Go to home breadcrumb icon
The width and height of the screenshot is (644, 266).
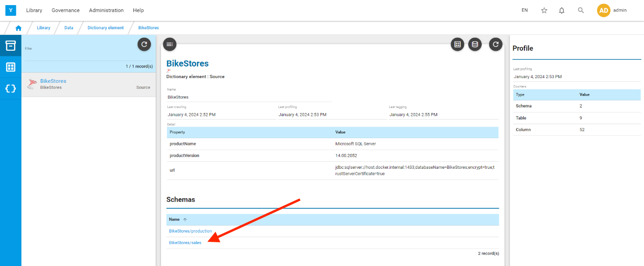pyautogui.click(x=18, y=28)
